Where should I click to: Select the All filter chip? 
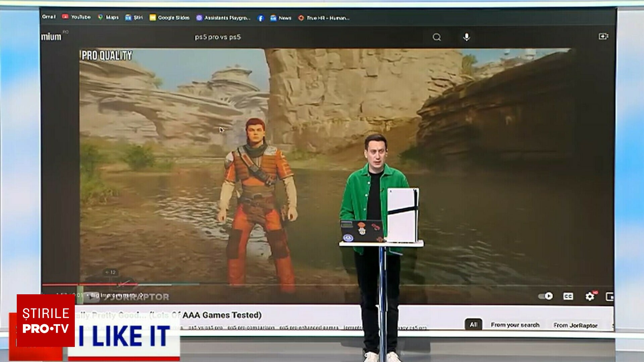[473, 324]
